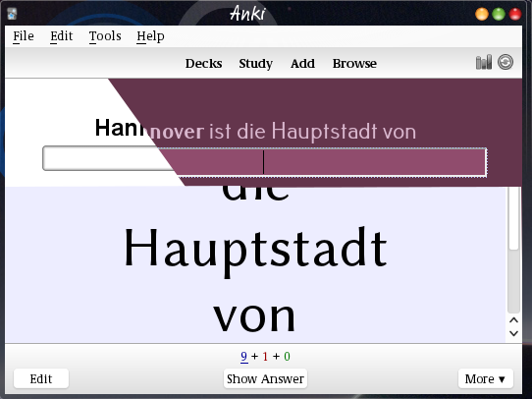Open the statistics bar chart icon
Viewport: 532px width, 399px height.
tap(484, 62)
